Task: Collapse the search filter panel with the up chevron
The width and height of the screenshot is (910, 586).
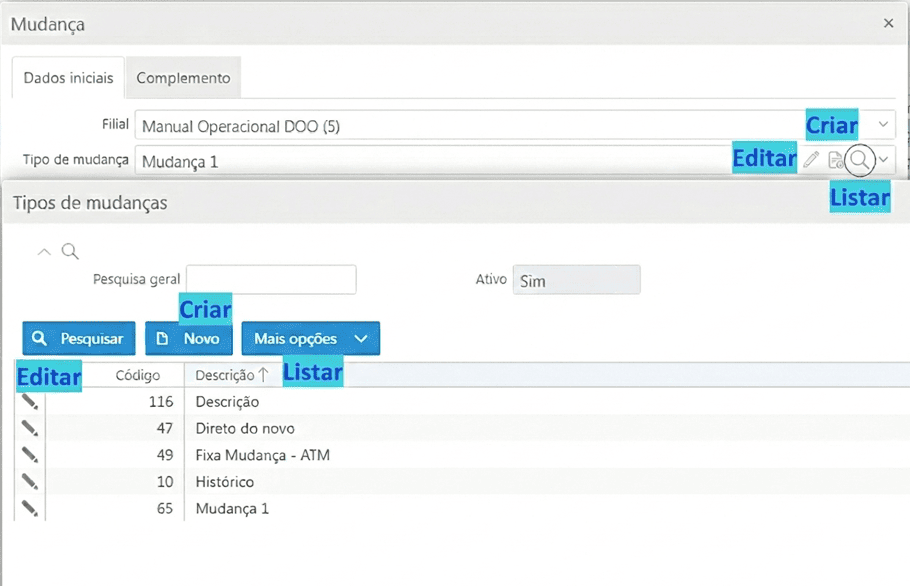Action: pos(44,251)
